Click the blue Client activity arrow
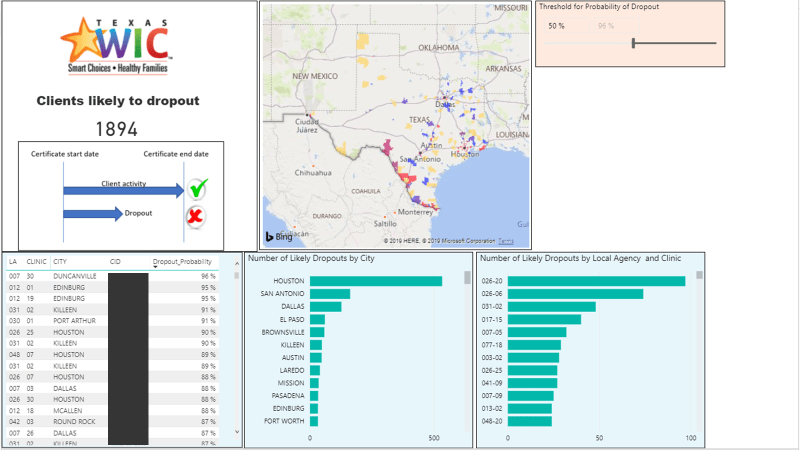The image size is (800, 450). coord(124,190)
